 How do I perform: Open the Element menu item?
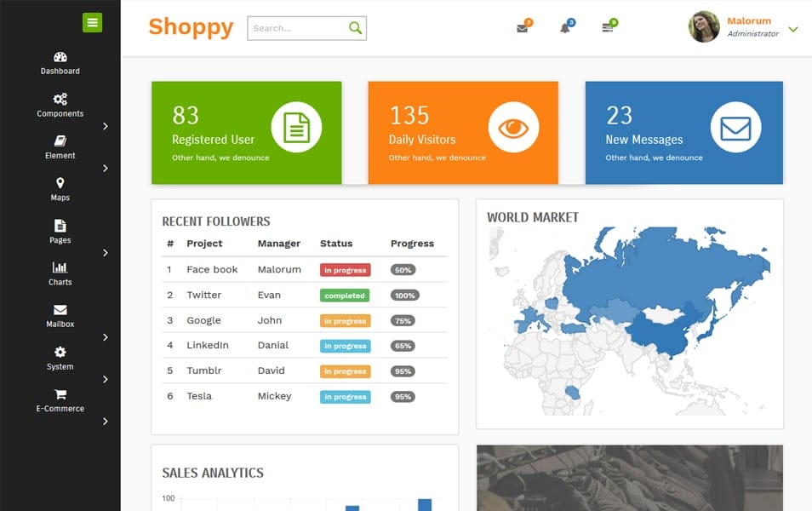[60, 147]
